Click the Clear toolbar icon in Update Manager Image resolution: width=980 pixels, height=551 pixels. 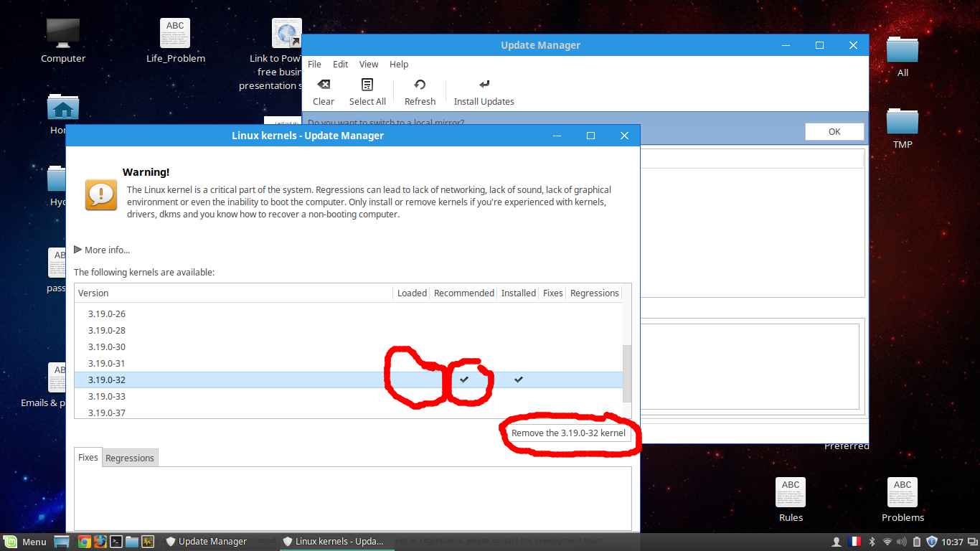[324, 85]
